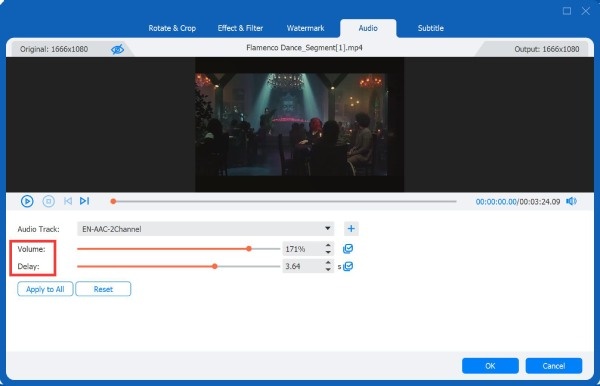Viewport: 600px width, 386px height.
Task: Reset the audio settings
Action: point(103,289)
